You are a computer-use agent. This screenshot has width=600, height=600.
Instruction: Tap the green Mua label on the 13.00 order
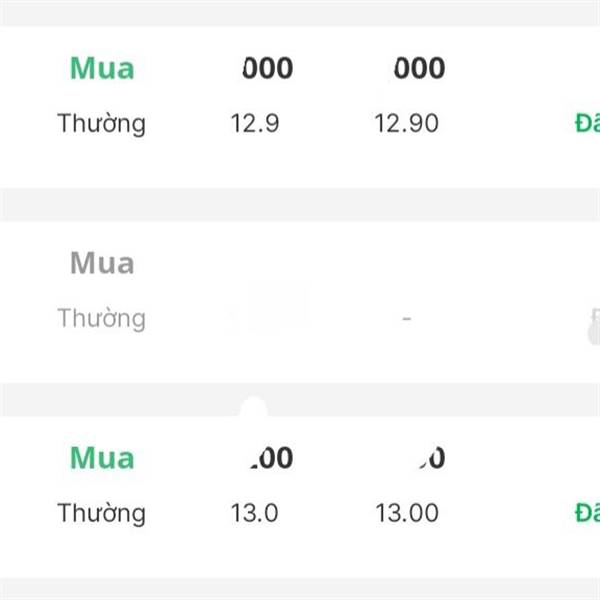point(102,458)
